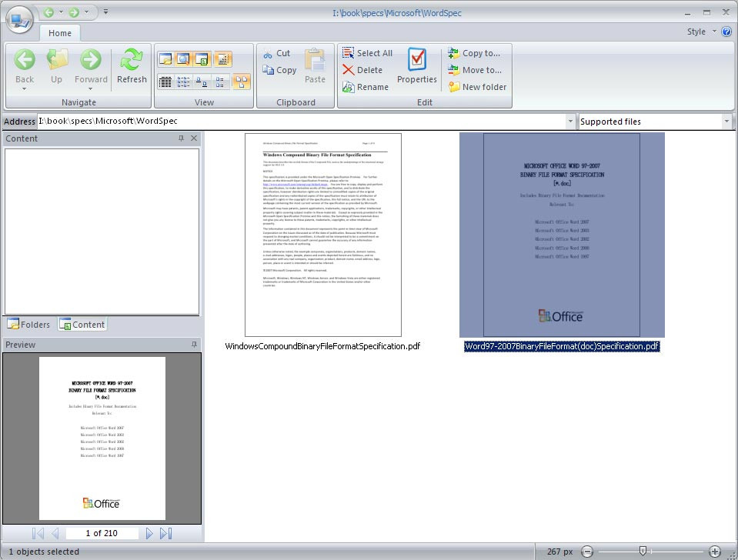Copy the selected file to clipboard

(x=279, y=70)
